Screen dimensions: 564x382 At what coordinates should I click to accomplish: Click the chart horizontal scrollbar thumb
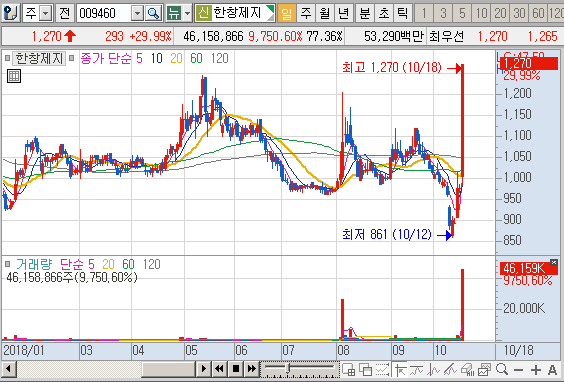[x=168, y=369]
